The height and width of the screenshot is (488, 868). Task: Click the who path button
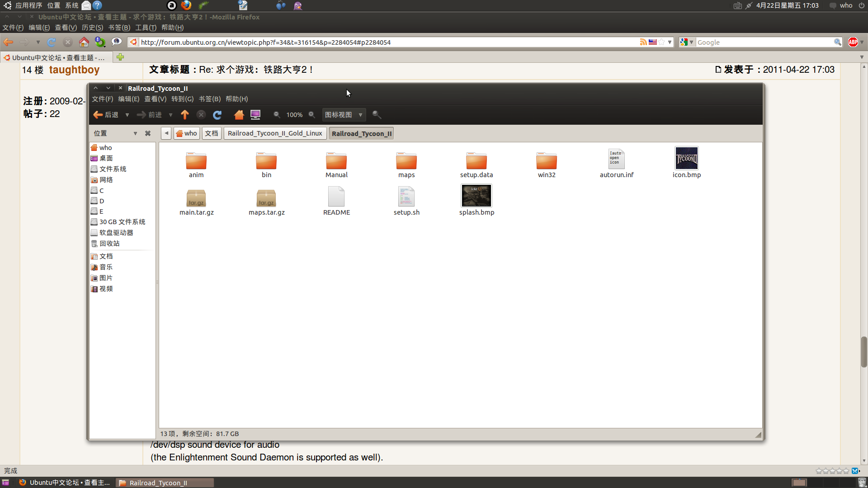point(186,133)
